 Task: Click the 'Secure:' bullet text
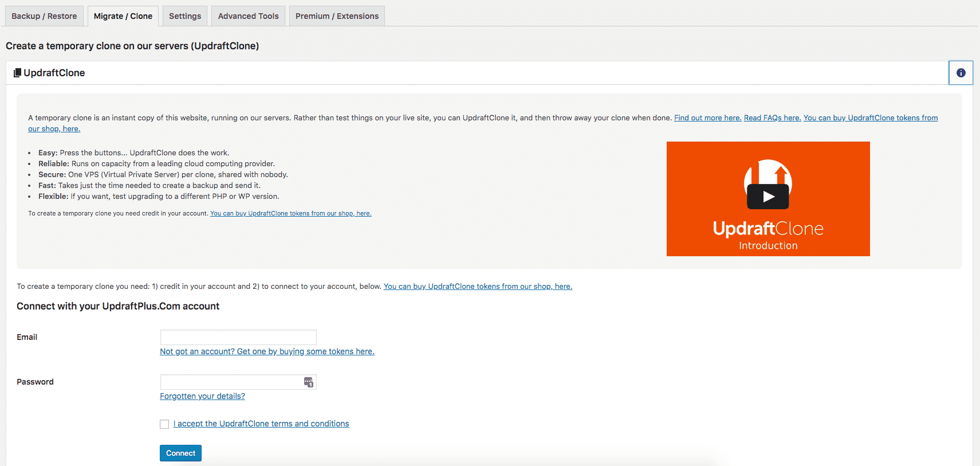click(163, 174)
